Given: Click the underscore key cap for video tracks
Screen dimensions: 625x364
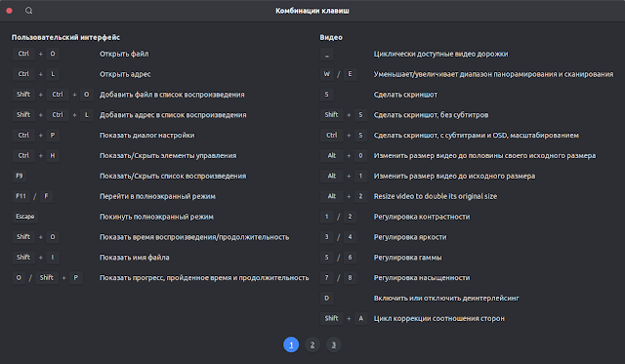Looking at the screenshot, I should click(x=327, y=55).
